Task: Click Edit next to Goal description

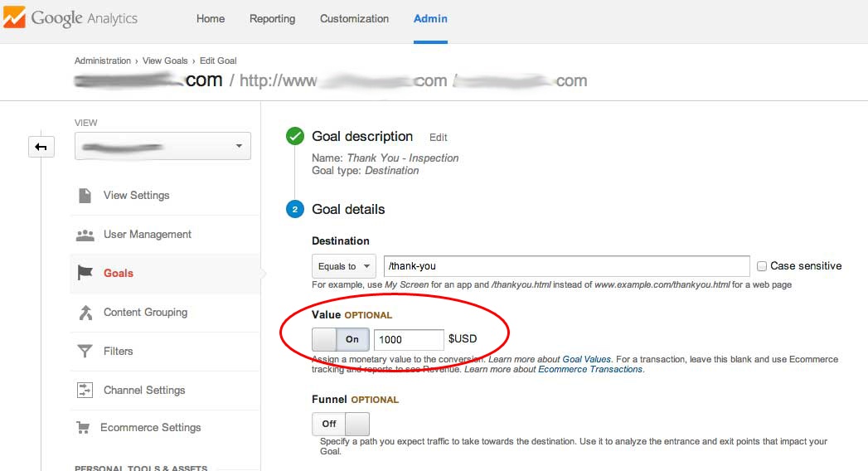Action: (438, 138)
